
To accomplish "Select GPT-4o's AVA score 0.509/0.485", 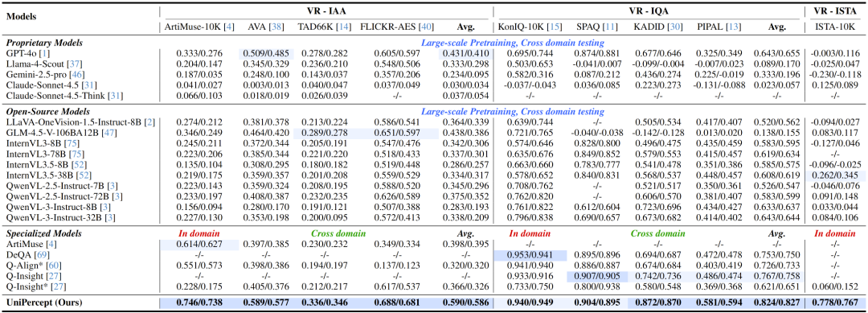I will coord(266,54).
